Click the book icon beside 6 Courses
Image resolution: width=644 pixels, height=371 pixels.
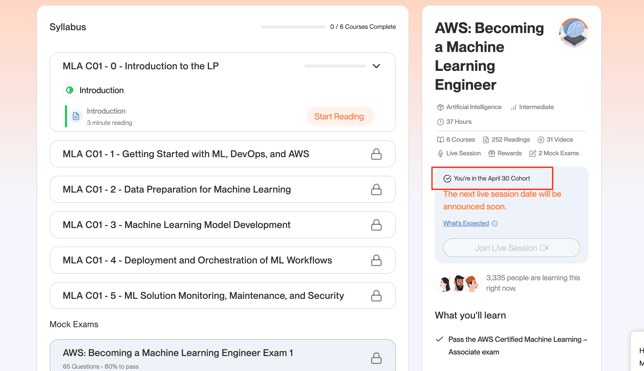440,140
